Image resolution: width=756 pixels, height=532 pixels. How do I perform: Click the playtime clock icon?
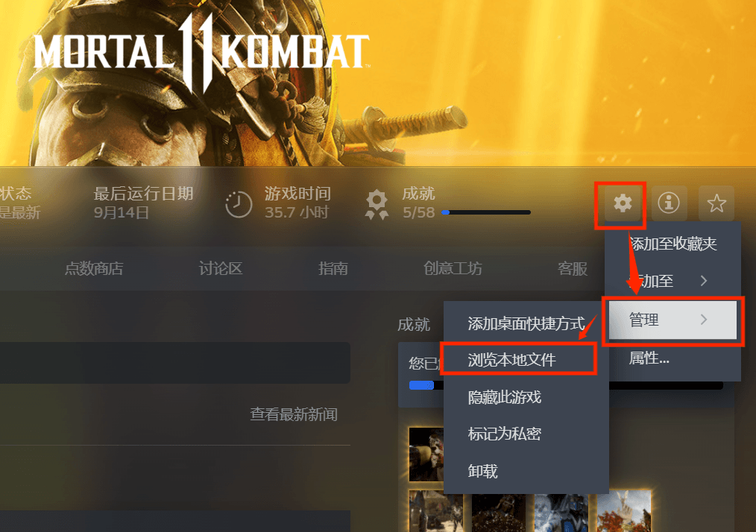click(x=239, y=204)
